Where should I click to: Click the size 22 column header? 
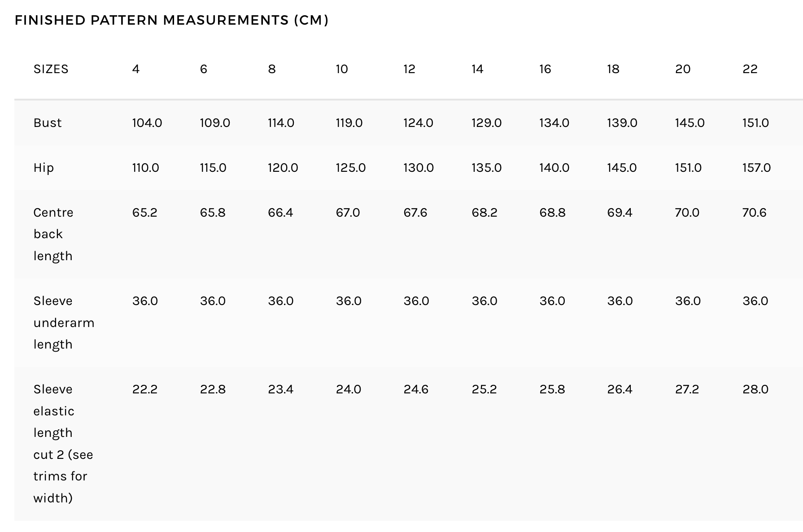coord(750,69)
